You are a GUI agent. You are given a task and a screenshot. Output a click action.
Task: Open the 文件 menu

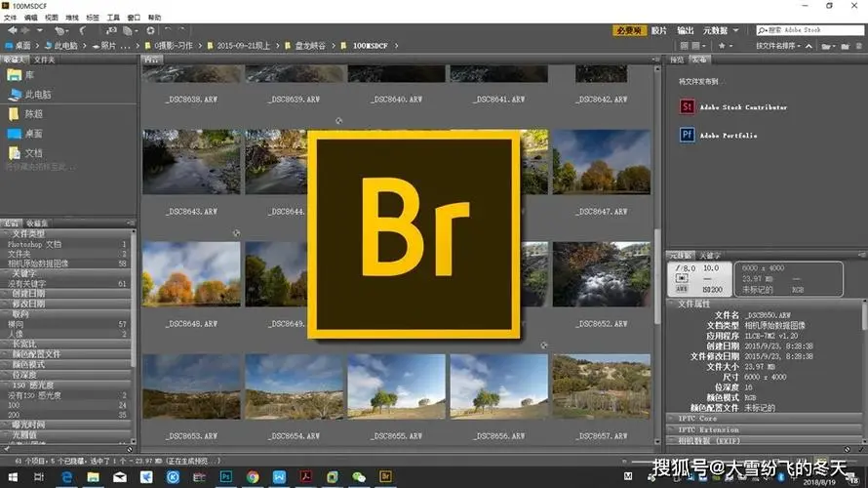(x=10, y=18)
